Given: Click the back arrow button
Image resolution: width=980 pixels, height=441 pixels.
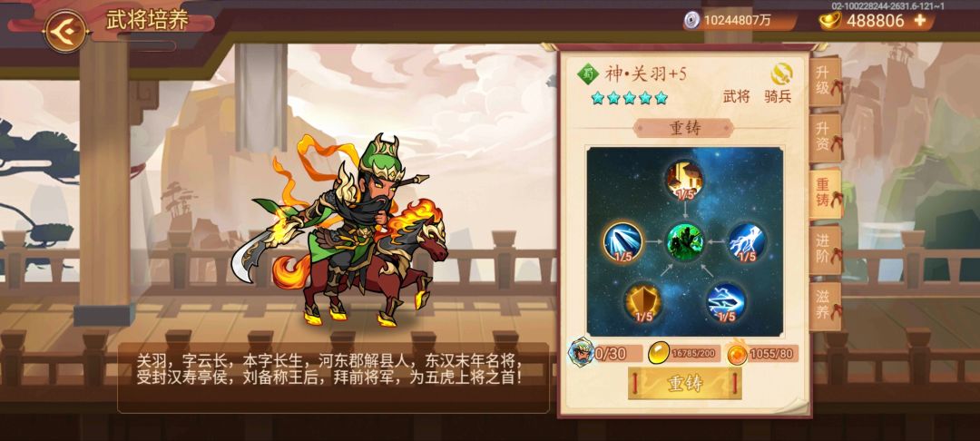Looking at the screenshot, I should click(65, 31).
